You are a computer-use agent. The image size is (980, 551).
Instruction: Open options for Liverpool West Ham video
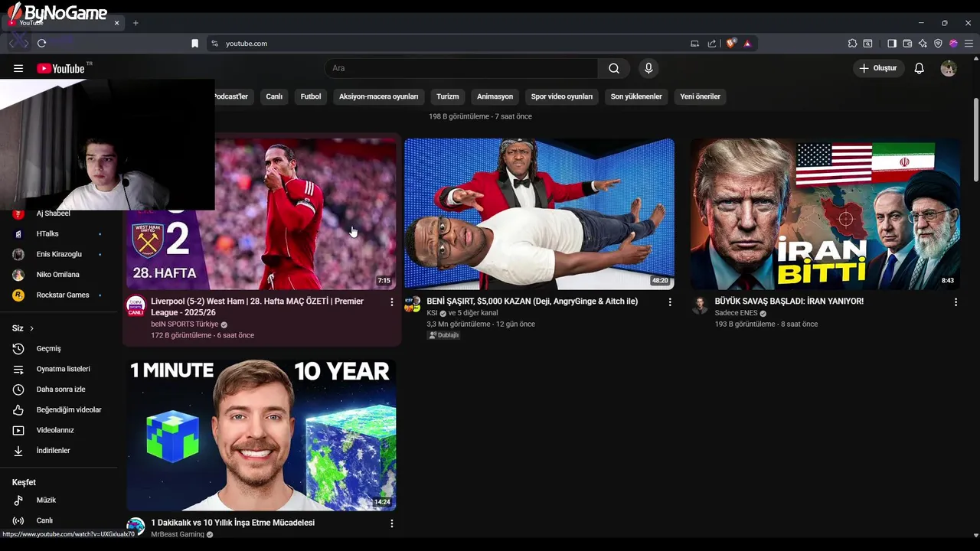(392, 302)
